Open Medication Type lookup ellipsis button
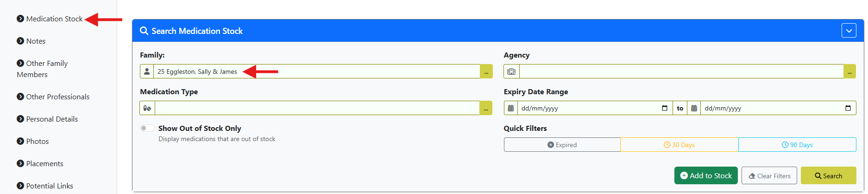Image resolution: width=868 pixels, height=194 pixels. click(486, 108)
